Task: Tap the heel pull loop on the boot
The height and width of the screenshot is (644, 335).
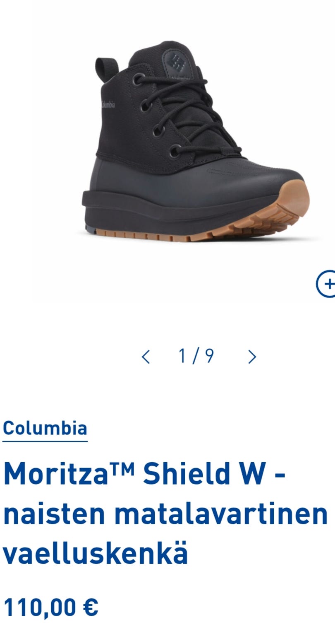Action: click(x=107, y=66)
